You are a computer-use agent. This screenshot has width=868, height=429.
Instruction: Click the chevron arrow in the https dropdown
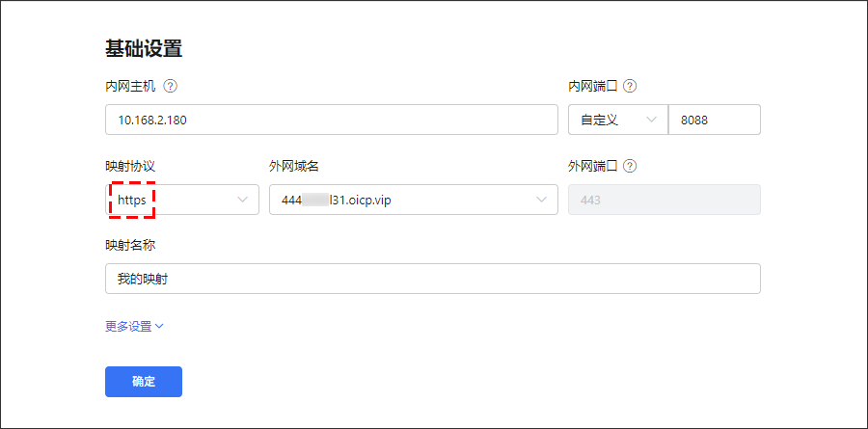[242, 200]
